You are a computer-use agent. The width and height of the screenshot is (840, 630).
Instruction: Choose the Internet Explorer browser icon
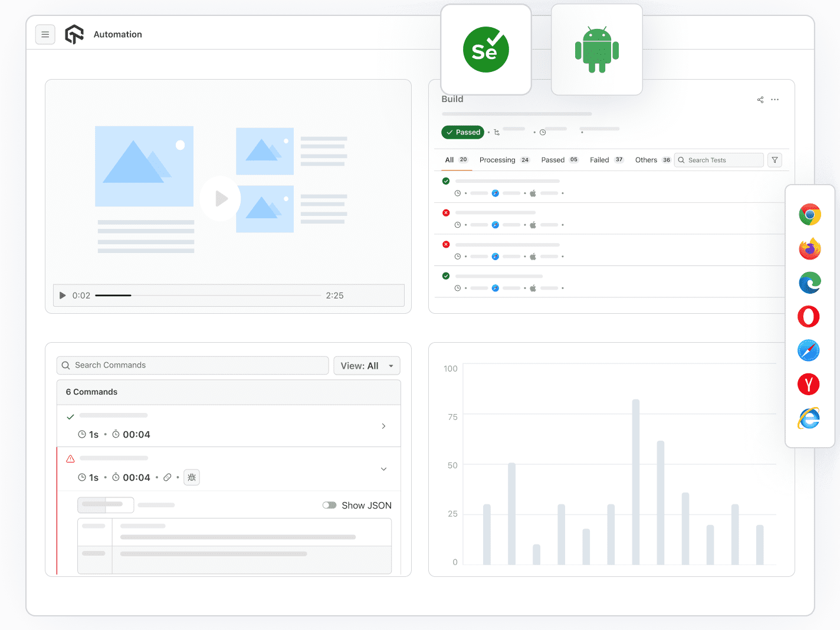(809, 418)
